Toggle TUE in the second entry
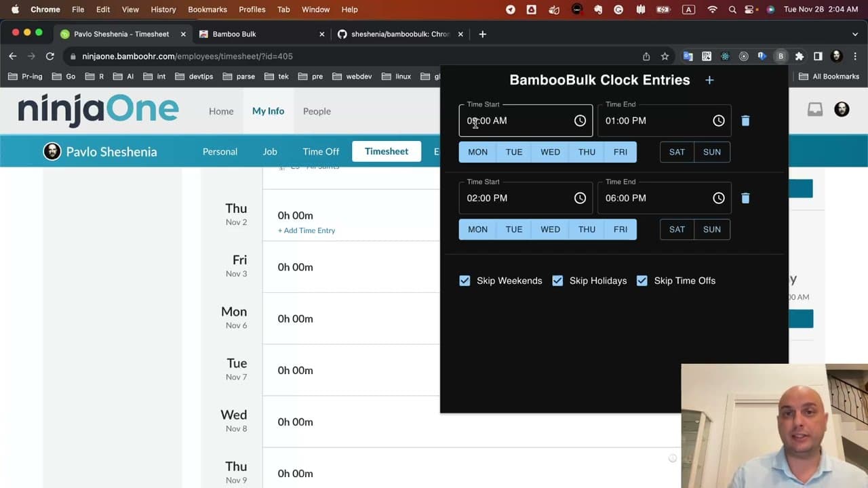 pos(514,229)
